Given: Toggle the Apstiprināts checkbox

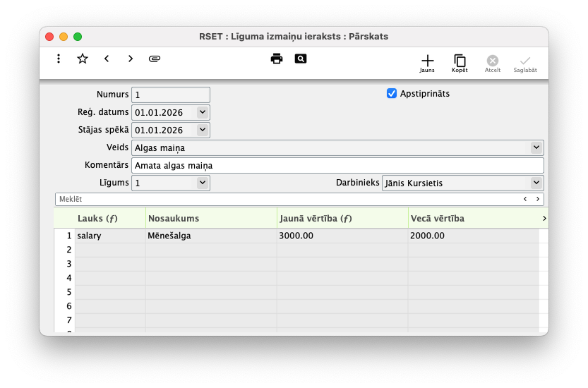Looking at the screenshot, I should tap(392, 93).
